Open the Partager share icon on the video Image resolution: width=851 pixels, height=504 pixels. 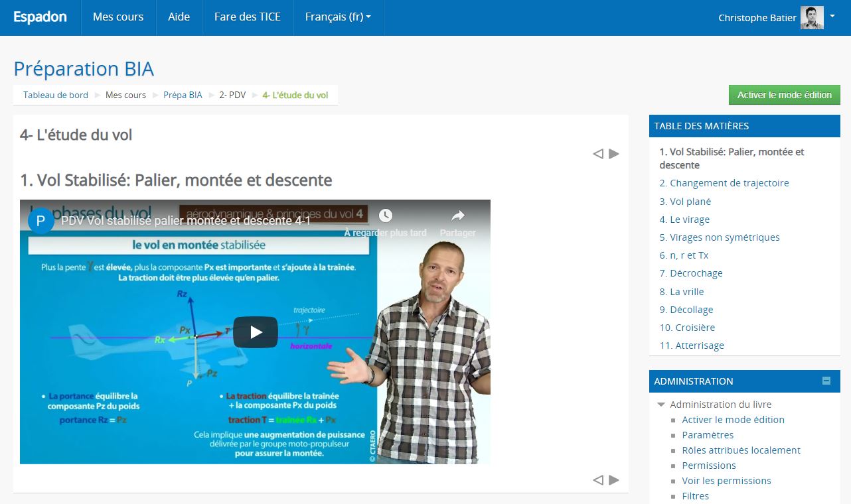pos(457,216)
